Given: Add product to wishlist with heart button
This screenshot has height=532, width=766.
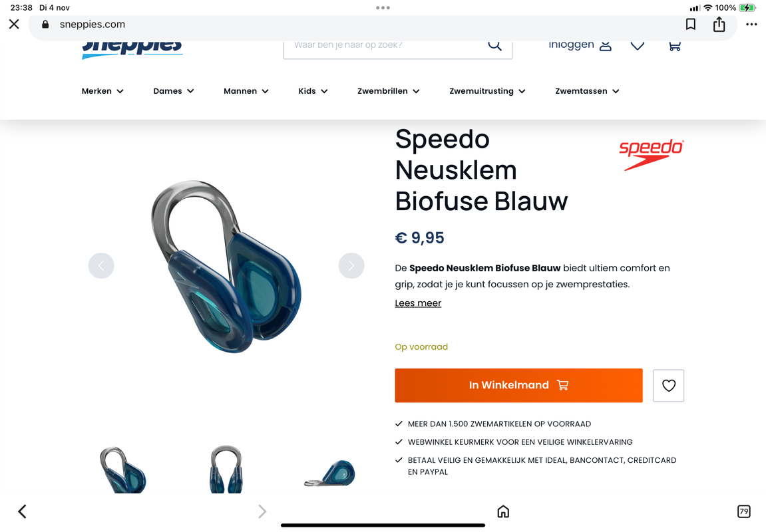Looking at the screenshot, I should point(668,386).
